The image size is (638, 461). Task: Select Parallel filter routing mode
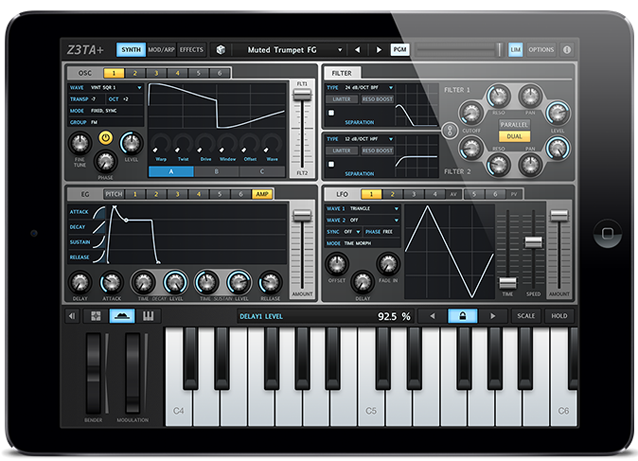514,125
